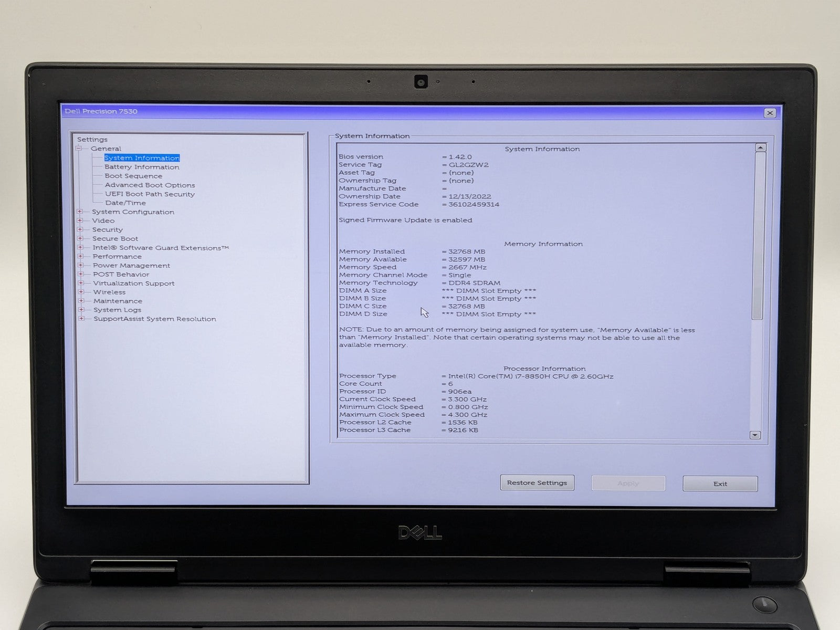Collapse the General tree node
840x630 pixels.
click(x=79, y=149)
